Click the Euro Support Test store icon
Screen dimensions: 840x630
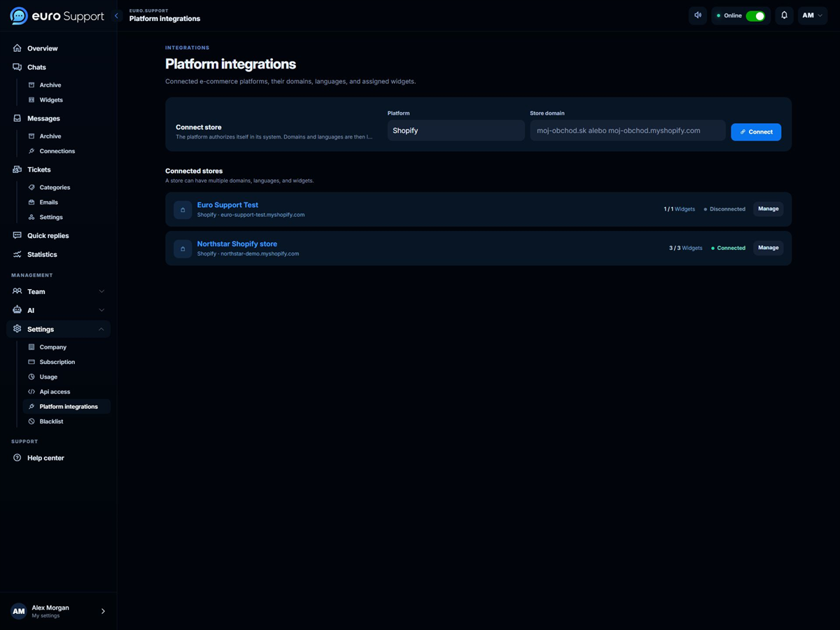(183, 209)
